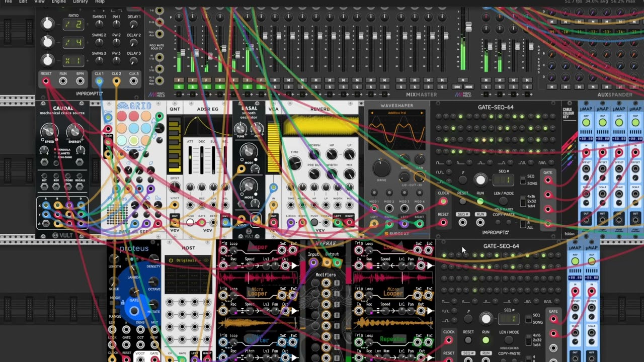Viewport: 644px width, 362px height.
Task: Click the QNT V/OCT input jack
Action: click(x=175, y=206)
